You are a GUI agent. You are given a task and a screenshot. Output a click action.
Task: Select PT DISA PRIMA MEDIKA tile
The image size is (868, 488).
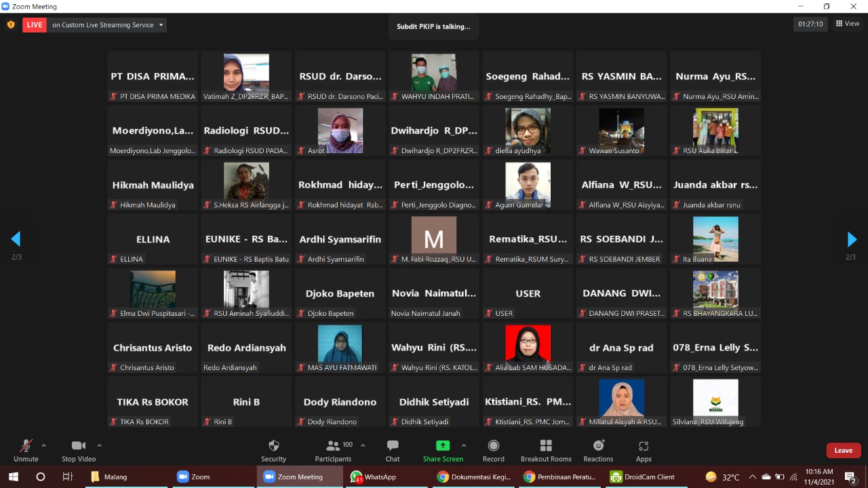153,77
